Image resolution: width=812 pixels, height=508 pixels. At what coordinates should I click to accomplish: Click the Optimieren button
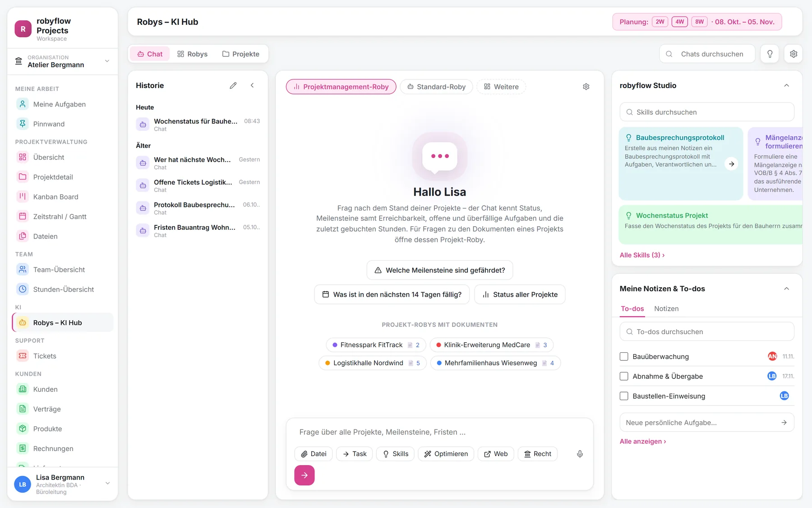[446, 454]
